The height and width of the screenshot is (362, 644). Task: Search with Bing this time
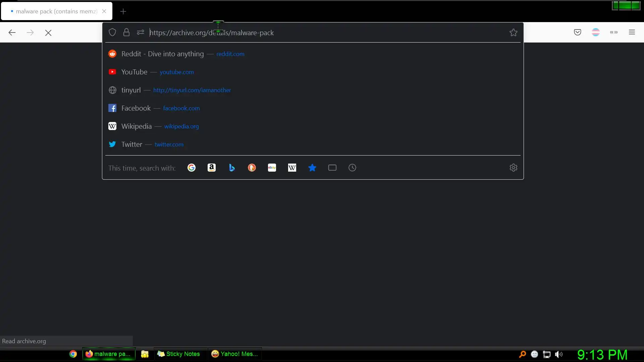point(232,168)
